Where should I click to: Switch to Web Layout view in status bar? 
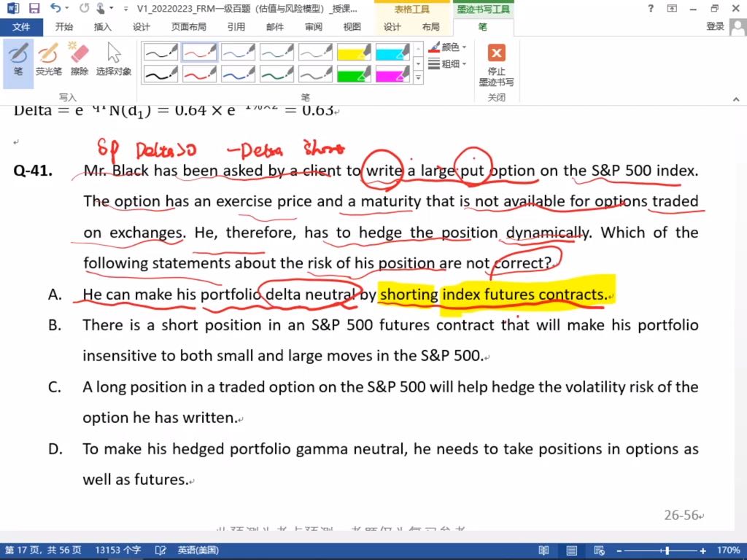597,551
